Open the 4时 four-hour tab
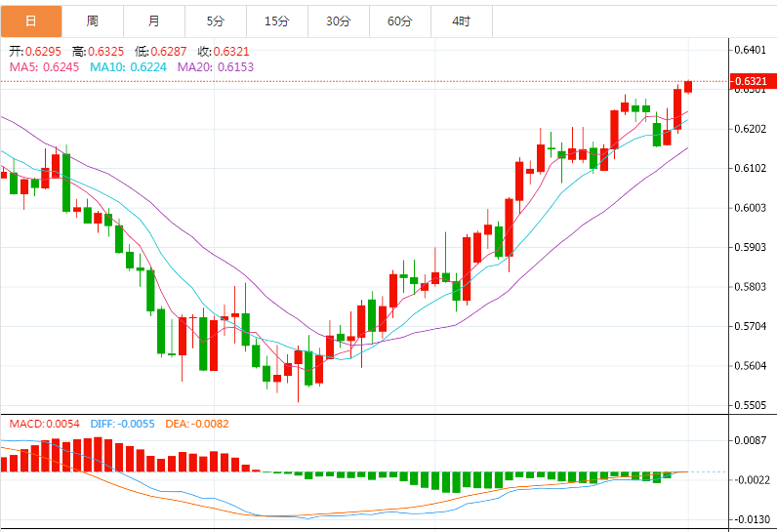The width and height of the screenshot is (777, 532). click(462, 21)
